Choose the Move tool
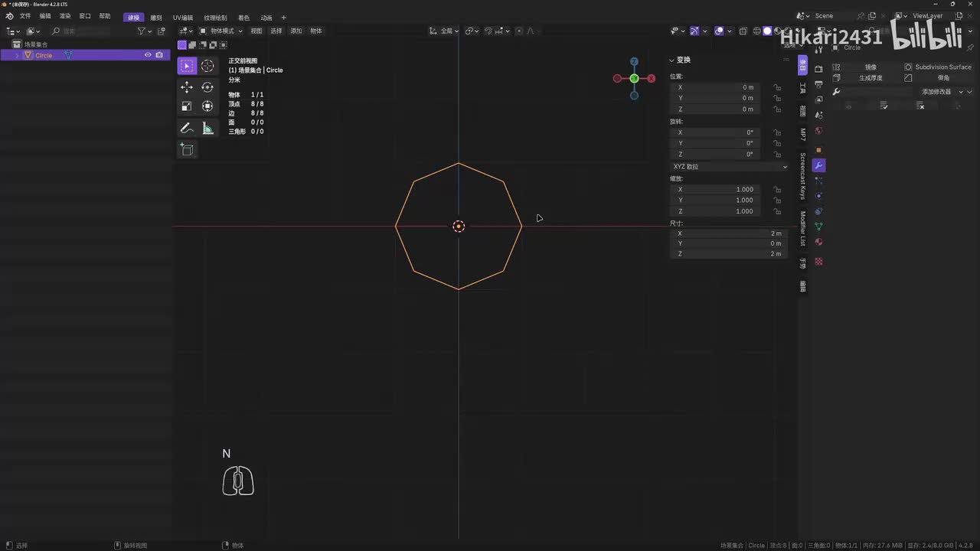This screenshot has width=980, height=551. pos(187,87)
